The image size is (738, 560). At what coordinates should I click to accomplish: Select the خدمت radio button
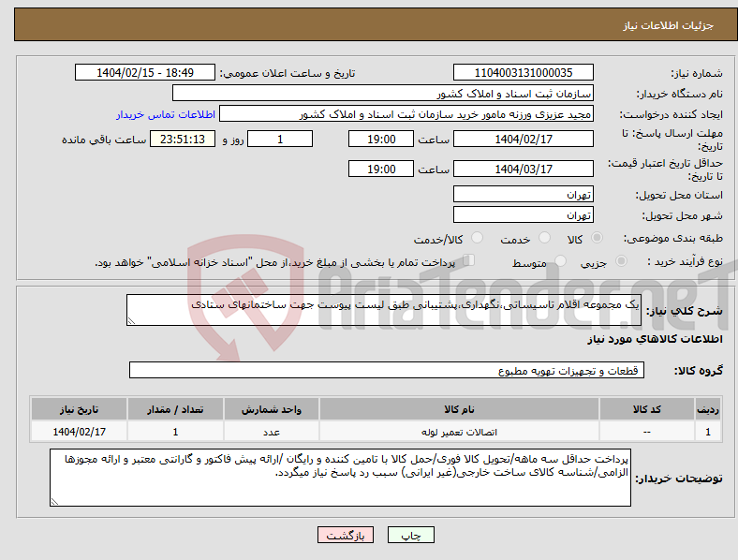pyautogui.click(x=544, y=238)
